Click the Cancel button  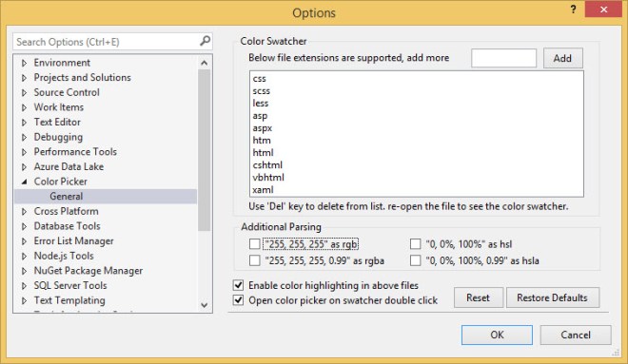(x=576, y=335)
